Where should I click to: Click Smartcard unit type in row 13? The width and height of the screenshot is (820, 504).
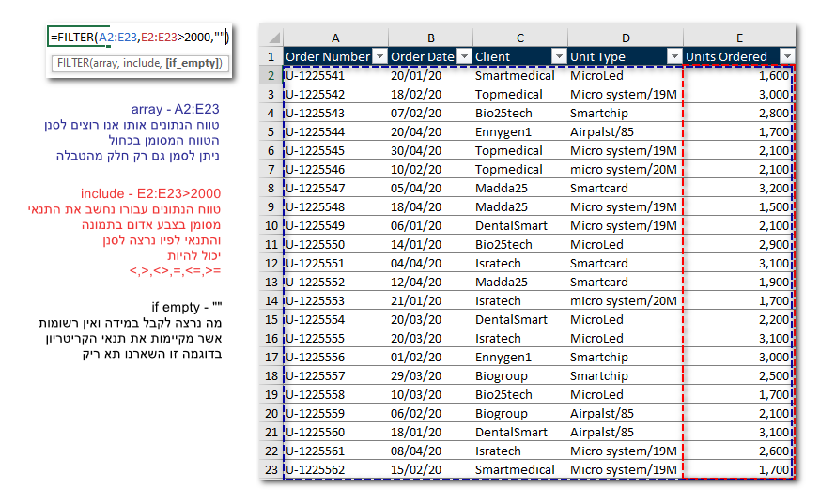point(626,282)
